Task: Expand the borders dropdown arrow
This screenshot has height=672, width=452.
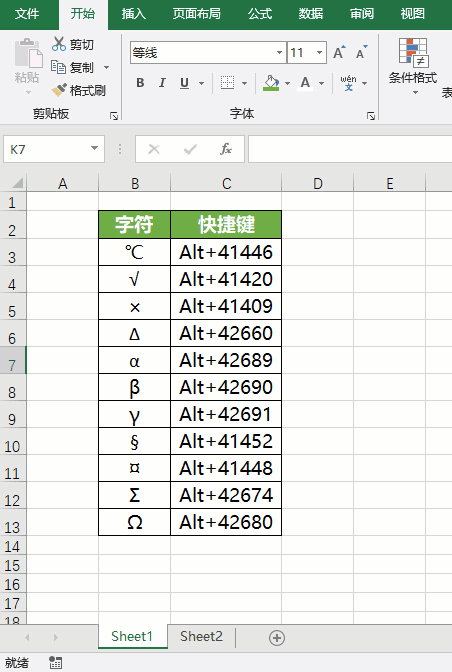Action: click(244, 83)
